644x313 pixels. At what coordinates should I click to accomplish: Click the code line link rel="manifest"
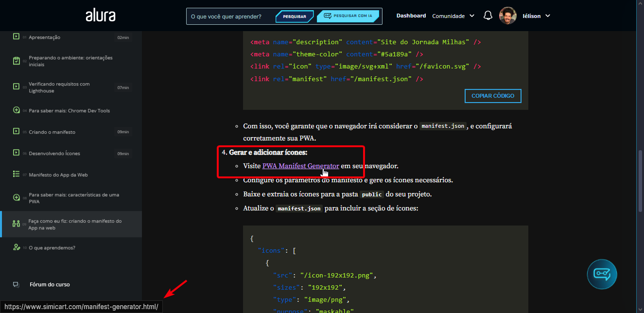(336, 78)
